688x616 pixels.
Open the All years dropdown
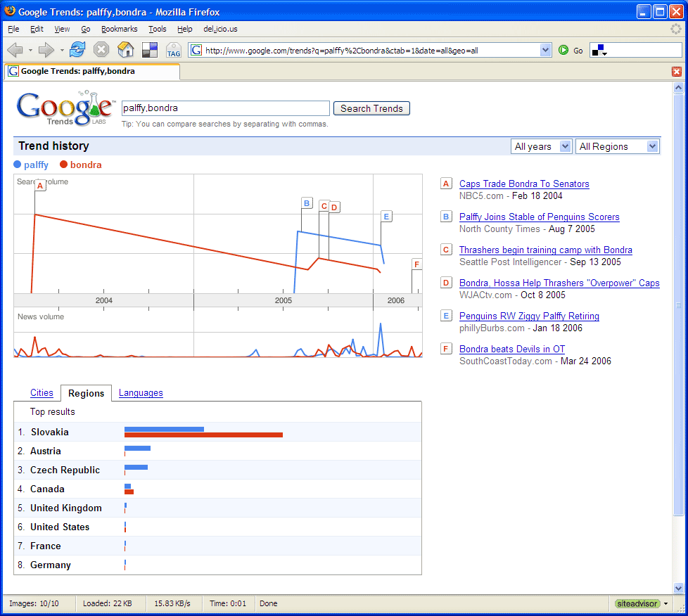pyautogui.click(x=541, y=146)
